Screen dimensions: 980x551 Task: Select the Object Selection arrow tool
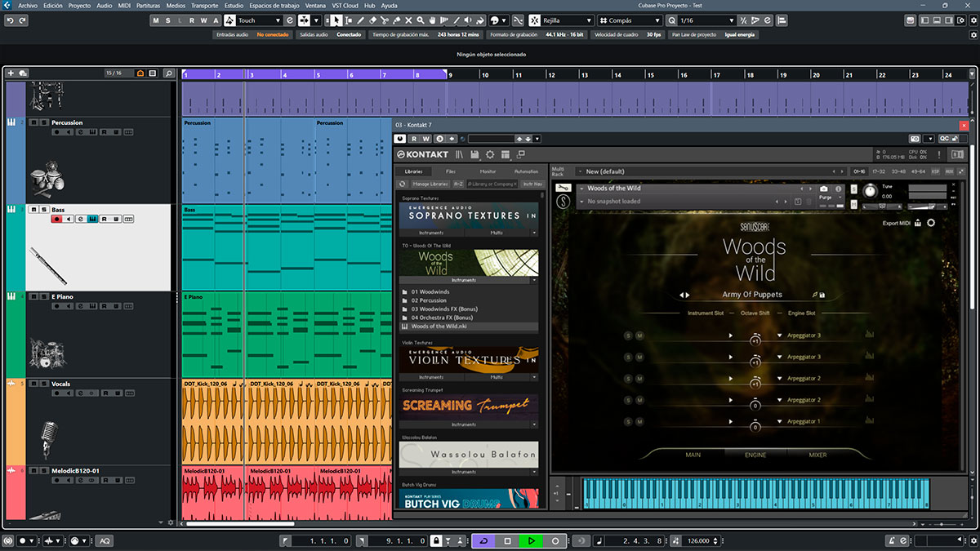tap(338, 20)
